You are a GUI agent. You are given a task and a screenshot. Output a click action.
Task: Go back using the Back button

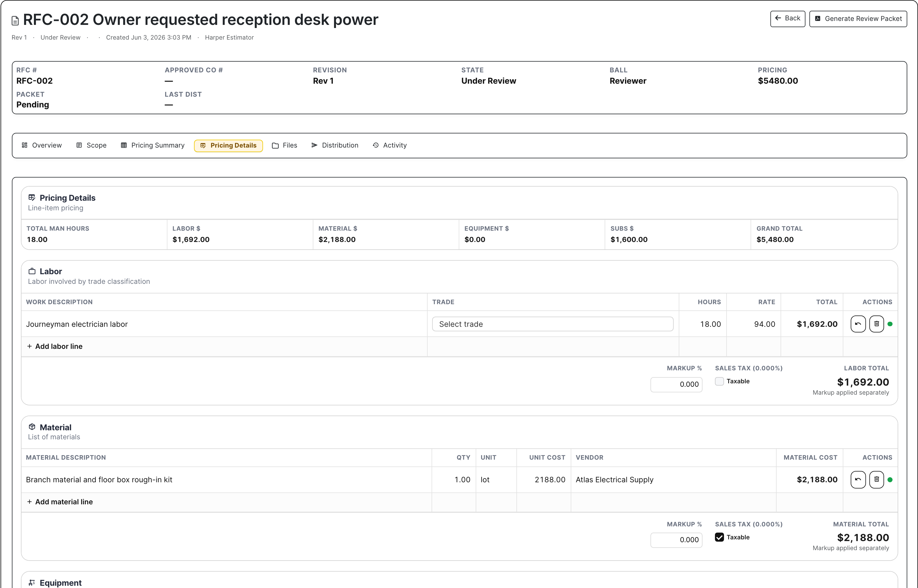tap(787, 19)
